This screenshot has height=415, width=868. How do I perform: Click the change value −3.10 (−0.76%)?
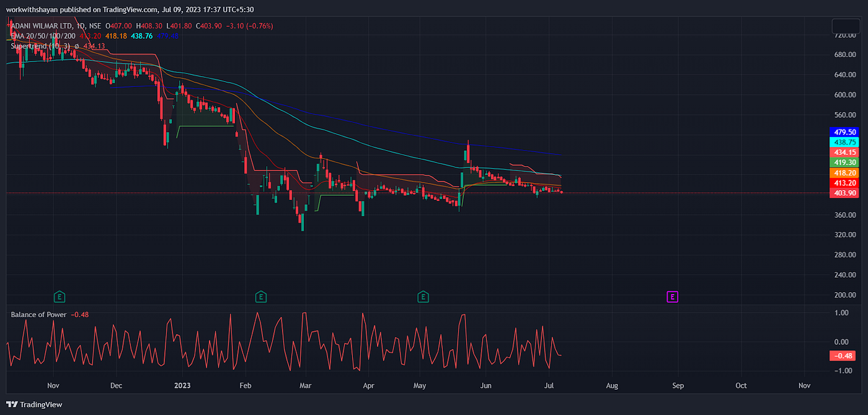click(250, 26)
